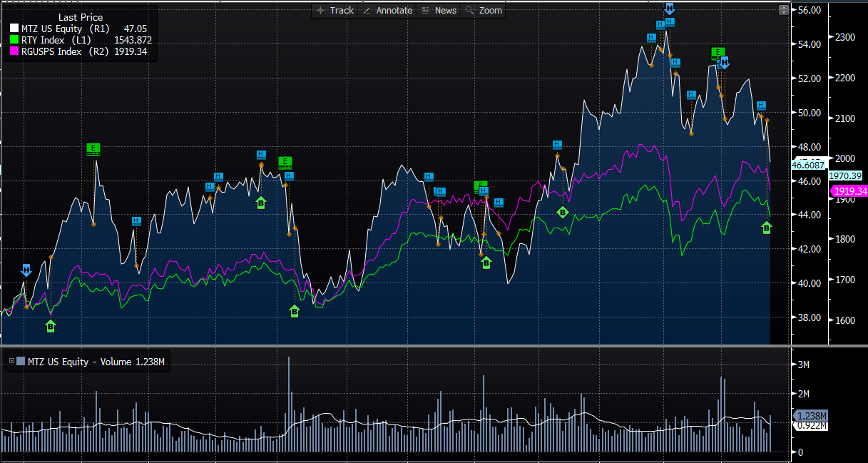This screenshot has width=868, height=463.
Task: Click the 3M volume axis tick
Action: [x=804, y=365]
